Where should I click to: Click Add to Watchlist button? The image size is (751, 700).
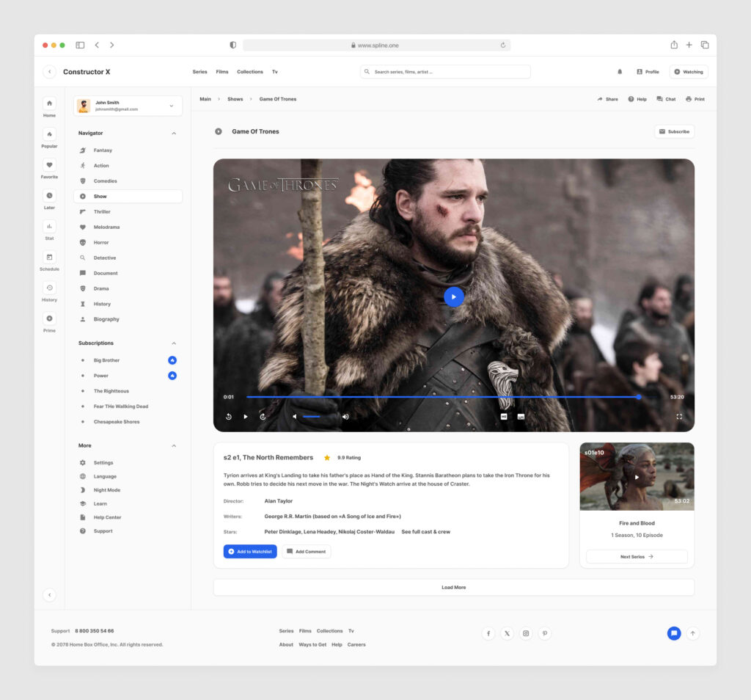pyautogui.click(x=250, y=552)
